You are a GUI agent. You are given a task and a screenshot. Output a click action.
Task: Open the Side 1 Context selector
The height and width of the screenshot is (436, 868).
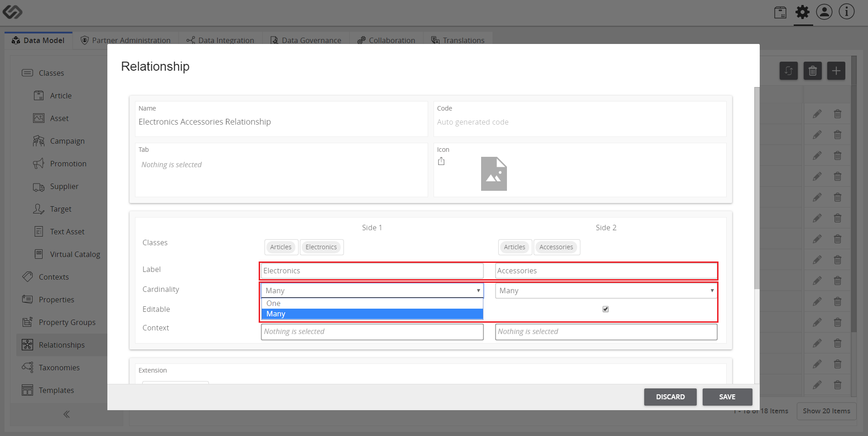pyautogui.click(x=372, y=332)
